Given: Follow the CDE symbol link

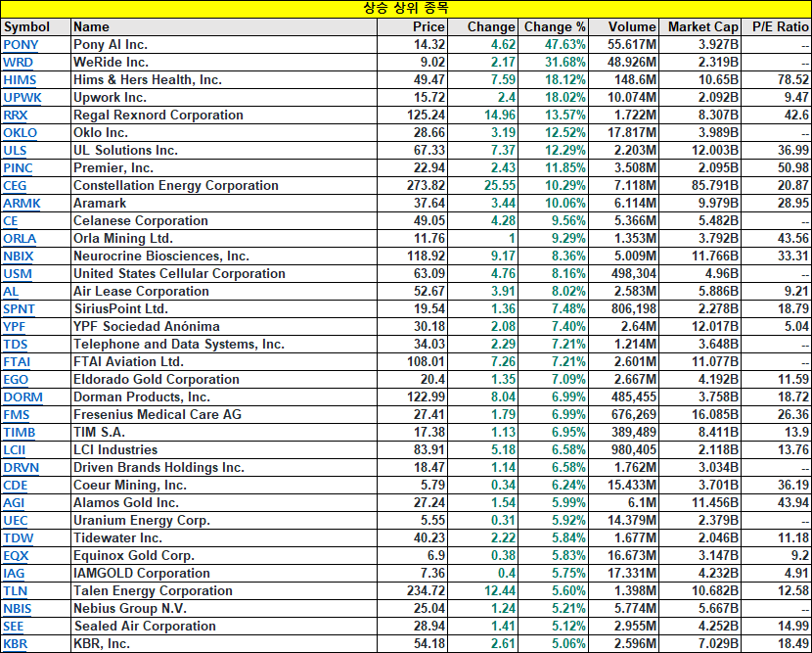Looking at the screenshot, I should 16,486.
